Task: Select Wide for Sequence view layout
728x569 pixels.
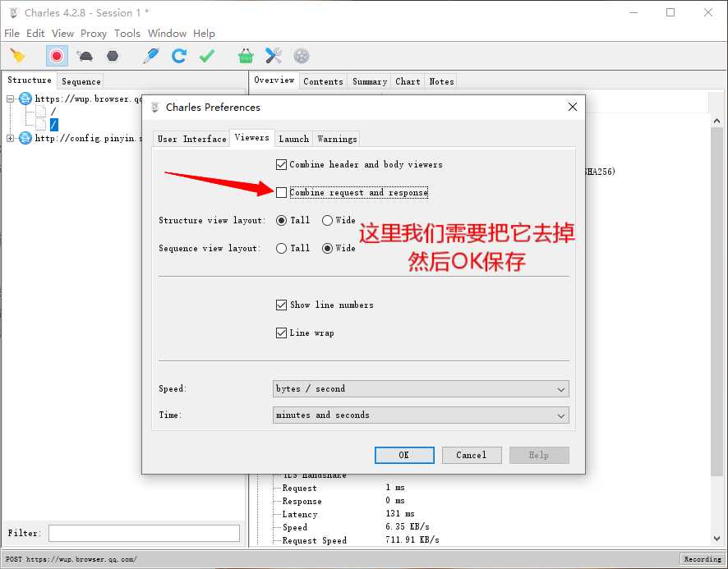Action: (x=327, y=248)
